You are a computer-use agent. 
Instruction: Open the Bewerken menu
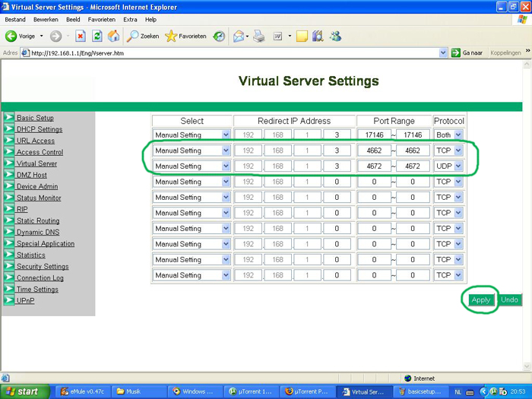(46, 20)
